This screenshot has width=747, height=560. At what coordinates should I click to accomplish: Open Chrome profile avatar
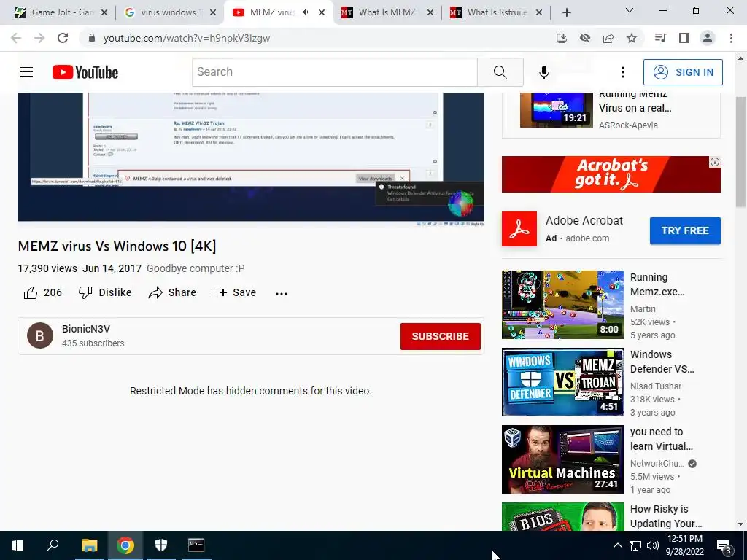coord(708,38)
